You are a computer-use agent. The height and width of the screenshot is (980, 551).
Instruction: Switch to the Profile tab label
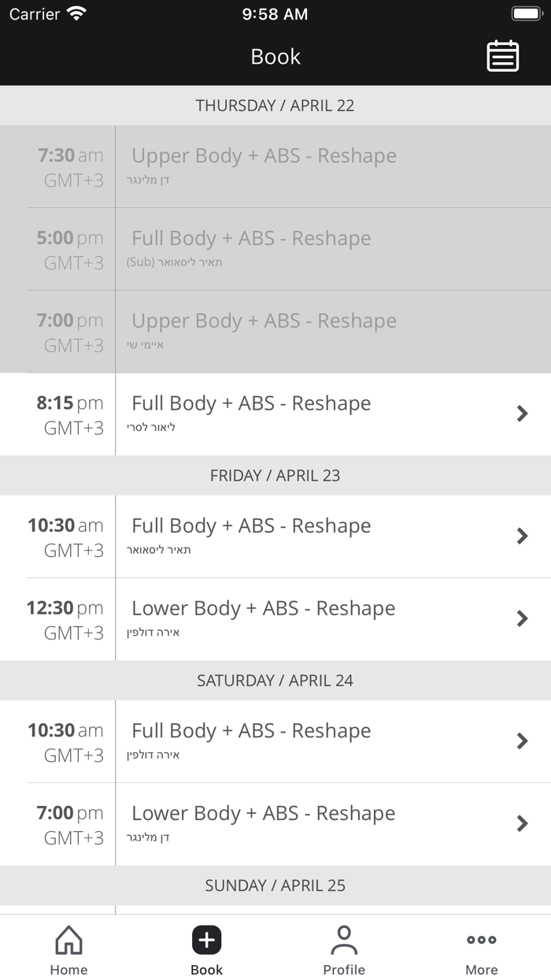point(344,970)
